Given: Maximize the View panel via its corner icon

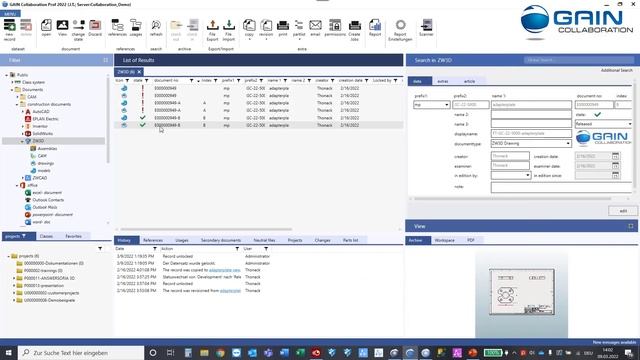Looking at the screenshot, I should click(631, 226).
